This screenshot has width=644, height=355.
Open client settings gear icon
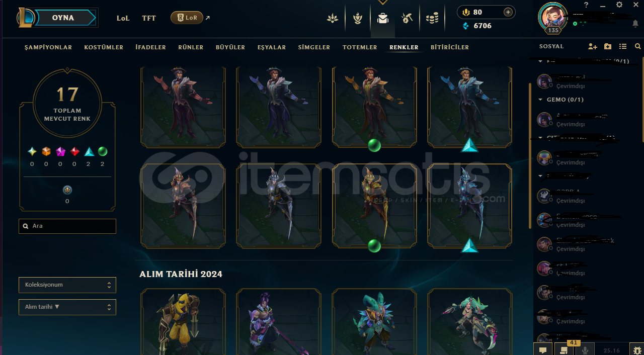(619, 5)
